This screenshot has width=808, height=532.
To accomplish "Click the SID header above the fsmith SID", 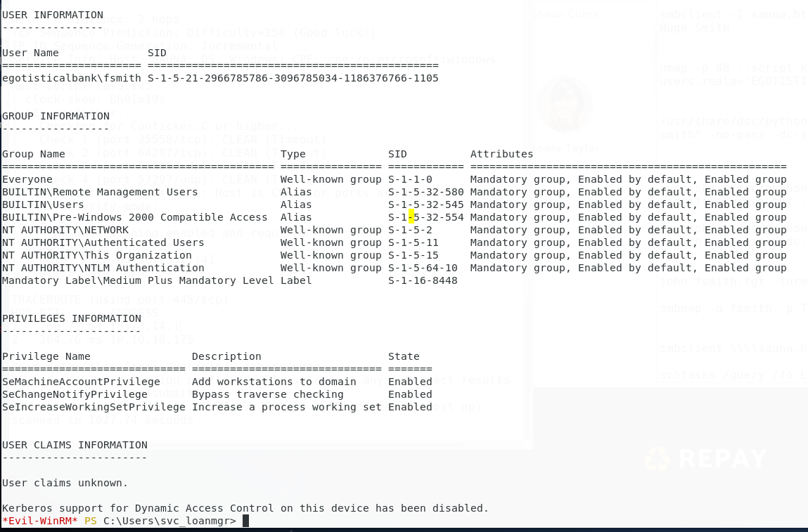I will pos(157,53).
